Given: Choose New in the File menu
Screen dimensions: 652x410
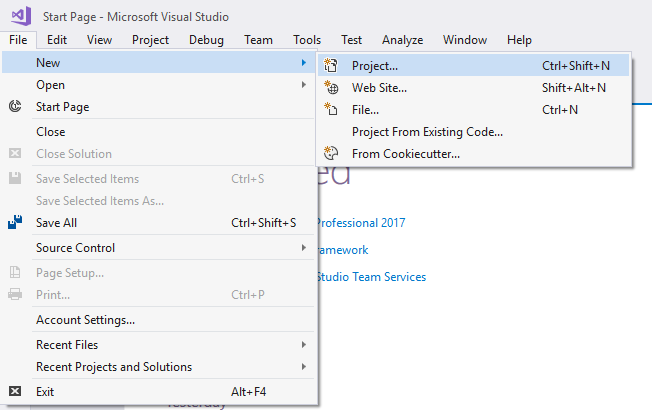Looking at the screenshot, I should click(x=158, y=62).
